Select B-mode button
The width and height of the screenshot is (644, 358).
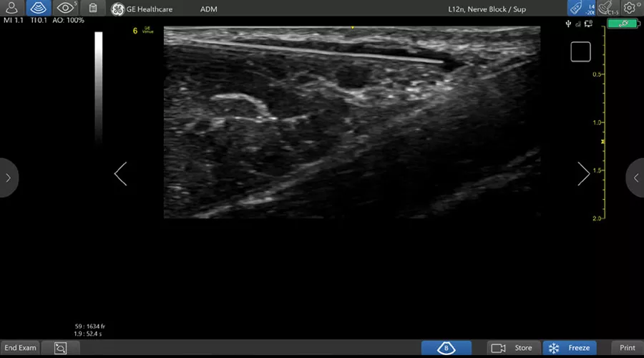point(446,348)
